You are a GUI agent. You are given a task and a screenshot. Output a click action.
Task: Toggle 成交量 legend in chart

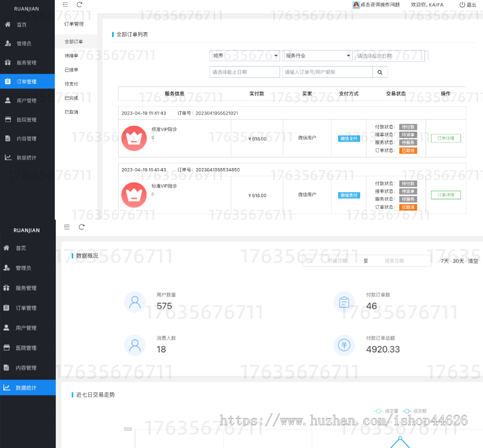386,411
